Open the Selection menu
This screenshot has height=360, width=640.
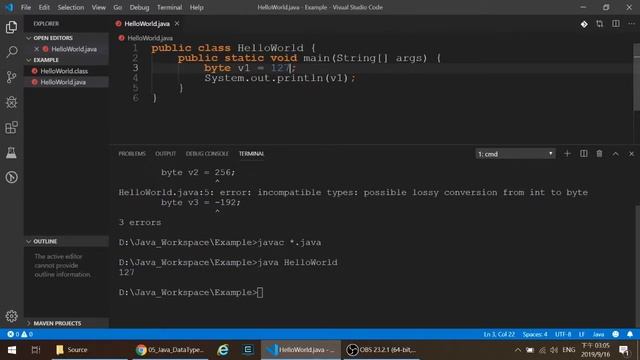click(x=71, y=7)
